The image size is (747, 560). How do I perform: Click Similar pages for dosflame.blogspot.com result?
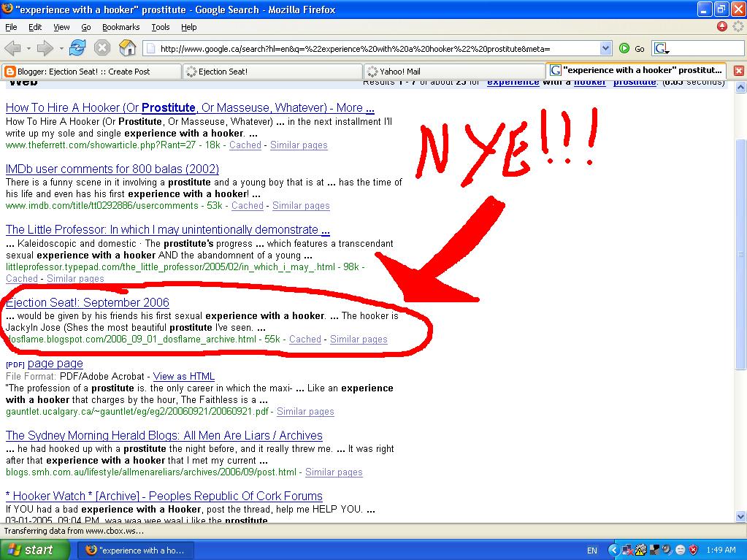tap(359, 339)
